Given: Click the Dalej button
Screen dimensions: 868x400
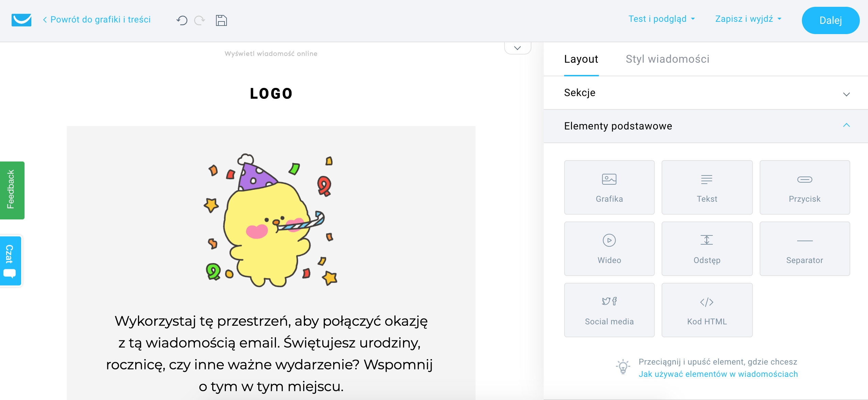Looking at the screenshot, I should click(x=830, y=20).
